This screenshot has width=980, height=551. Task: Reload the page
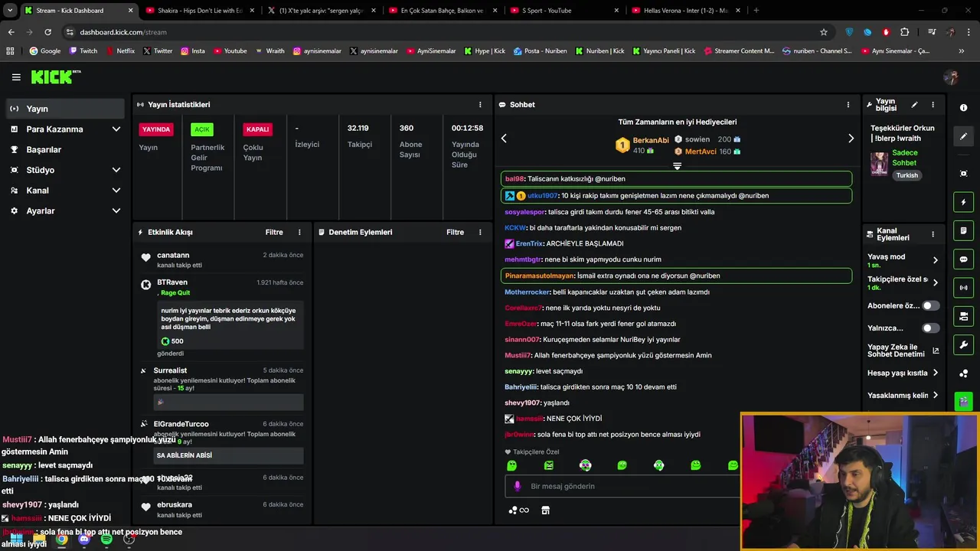47,32
